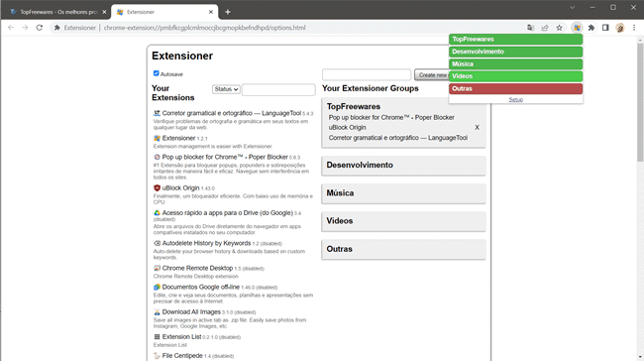Open the Status filter dropdown
Screen dimensions: 644x361
click(226, 89)
